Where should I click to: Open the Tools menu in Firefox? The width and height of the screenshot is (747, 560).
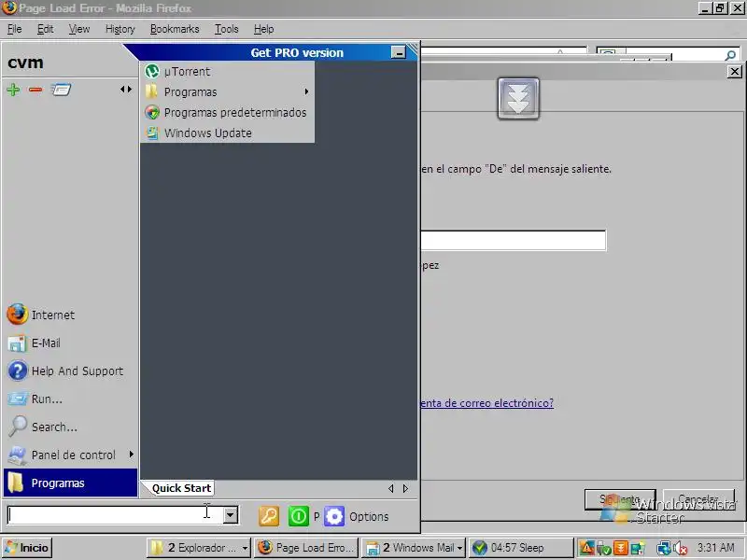point(226,29)
